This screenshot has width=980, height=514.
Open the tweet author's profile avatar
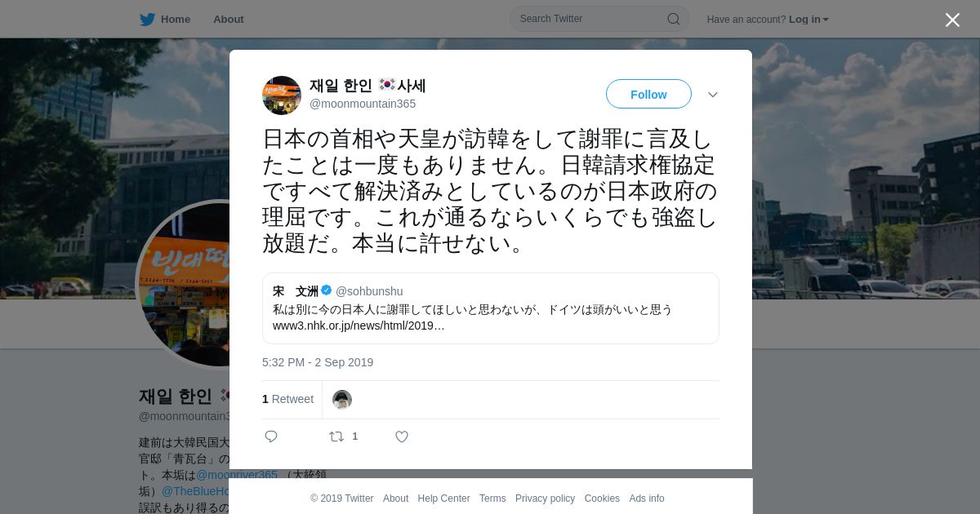point(282,95)
